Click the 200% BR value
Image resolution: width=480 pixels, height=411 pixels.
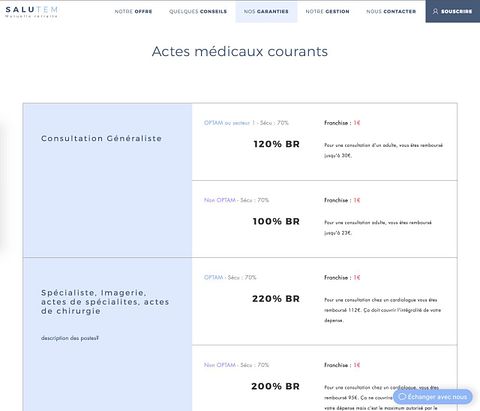point(275,386)
